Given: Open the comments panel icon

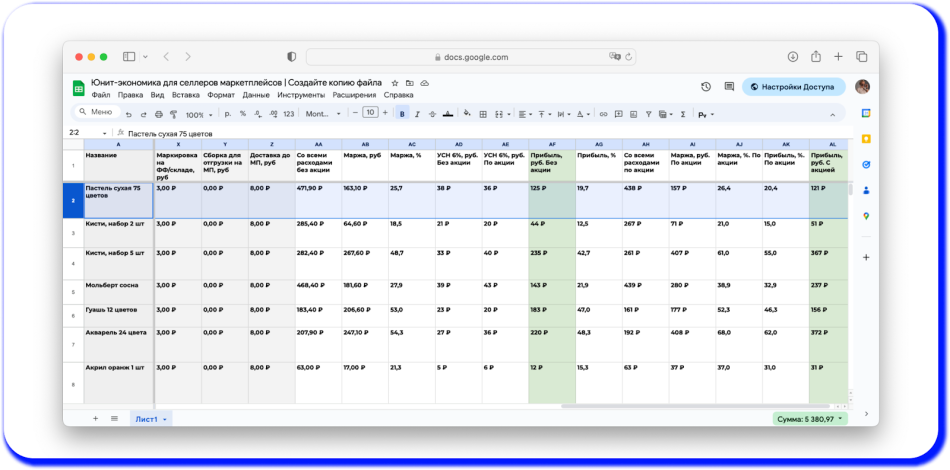Looking at the screenshot, I should coord(729,87).
